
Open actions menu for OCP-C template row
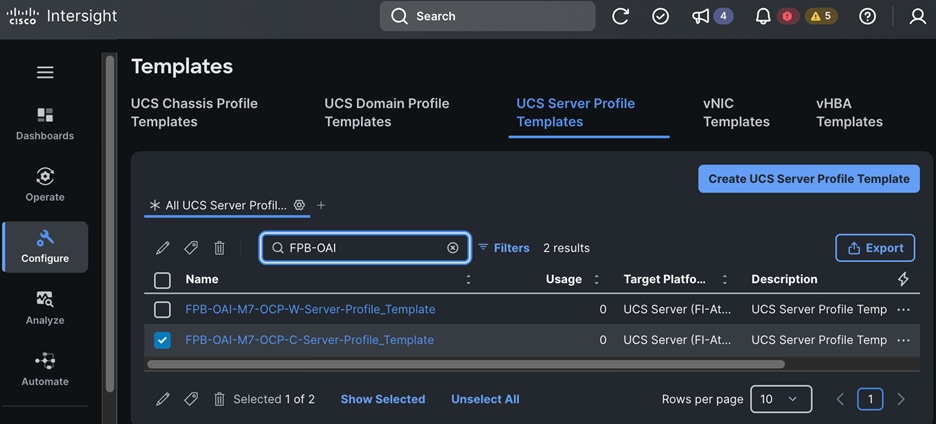(x=904, y=340)
